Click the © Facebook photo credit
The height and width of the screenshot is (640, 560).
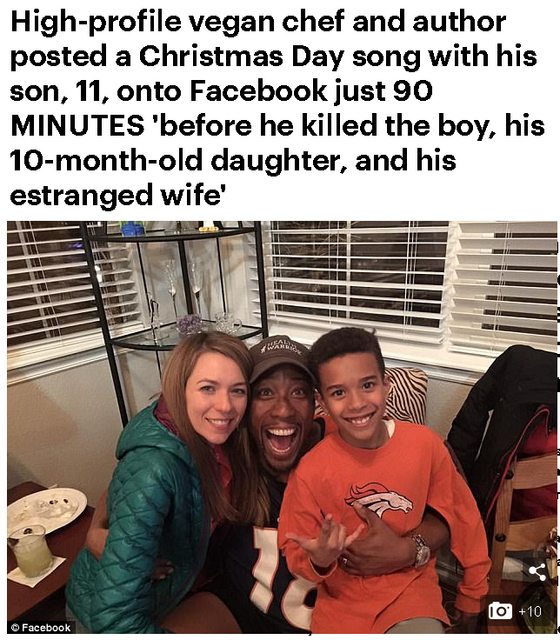(40, 627)
